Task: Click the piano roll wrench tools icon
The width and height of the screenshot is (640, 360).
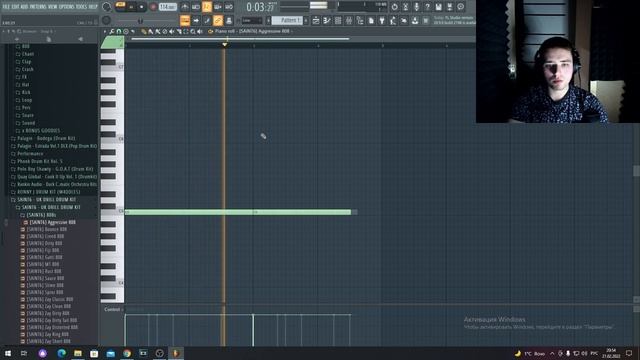Action: [111, 31]
